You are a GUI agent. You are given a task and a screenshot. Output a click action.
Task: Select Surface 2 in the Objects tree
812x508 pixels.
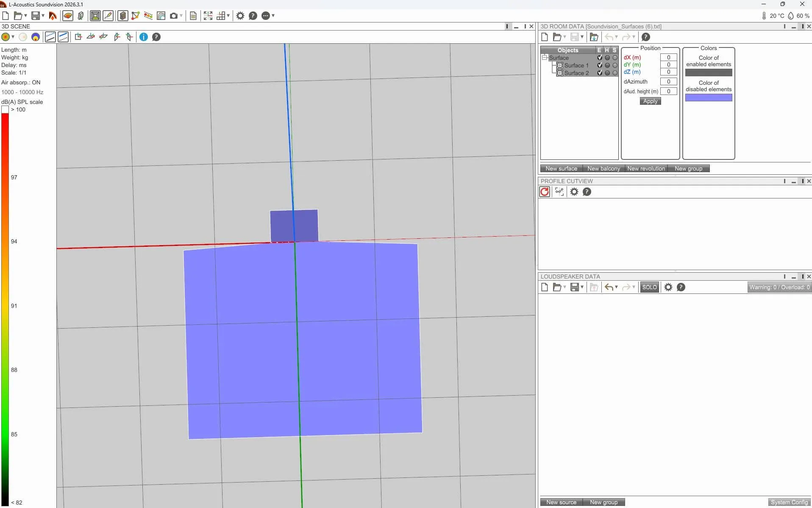576,73
